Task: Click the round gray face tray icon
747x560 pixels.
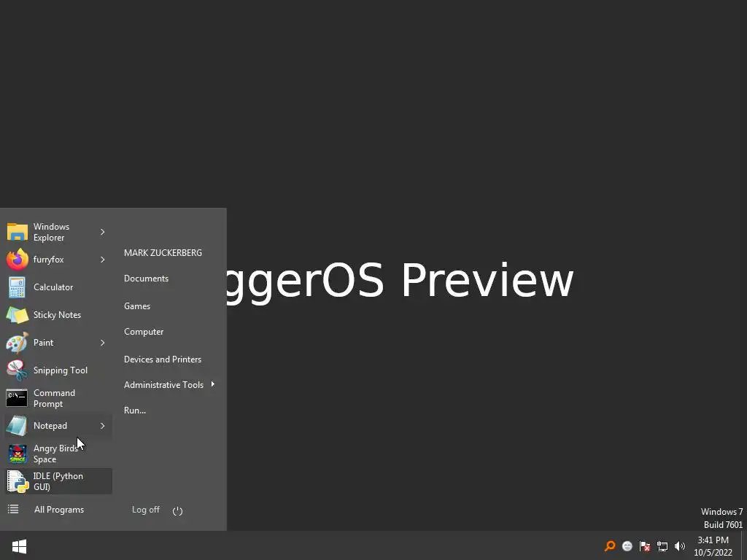Action: pos(627,546)
